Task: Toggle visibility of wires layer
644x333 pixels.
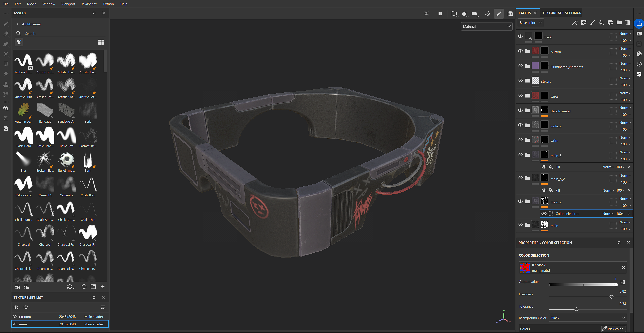Action: click(x=520, y=96)
